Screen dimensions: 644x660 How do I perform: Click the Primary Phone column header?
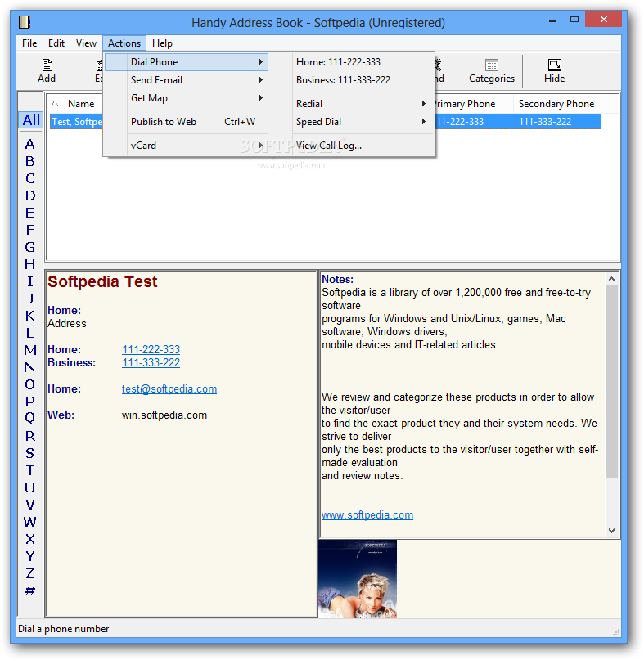click(473, 104)
